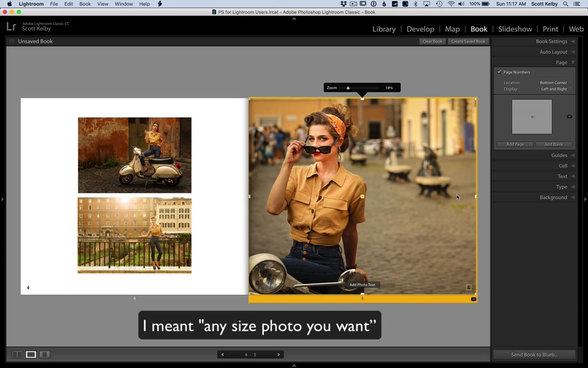The image size is (588, 368).
Task: Open Time Machine menu icon
Action: [439, 4]
